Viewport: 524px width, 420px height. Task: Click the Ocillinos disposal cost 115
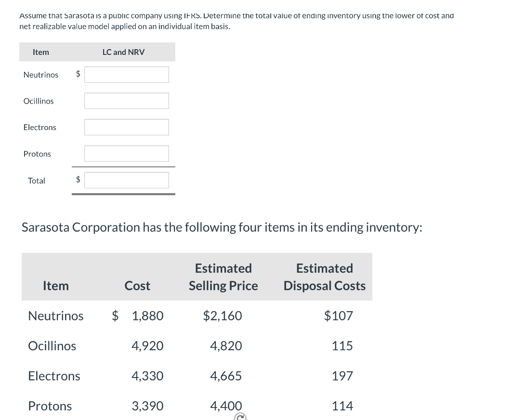[342, 346]
